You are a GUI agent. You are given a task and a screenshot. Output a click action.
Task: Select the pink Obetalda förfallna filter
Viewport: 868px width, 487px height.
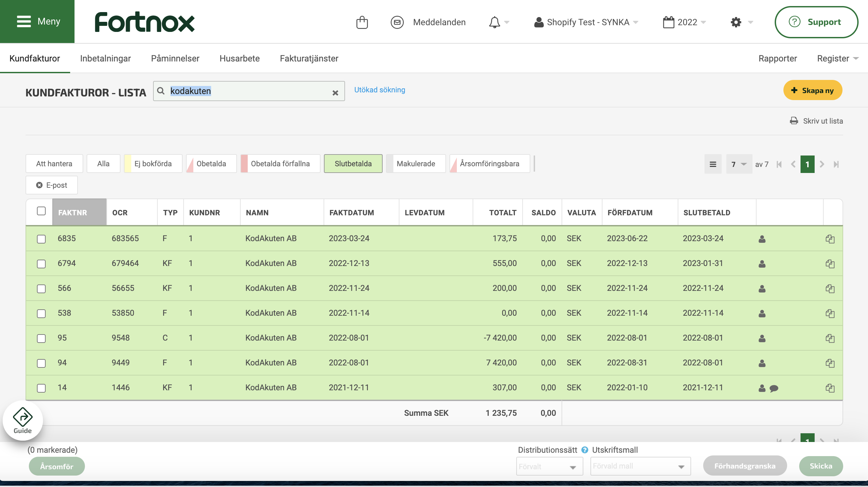[280, 164]
